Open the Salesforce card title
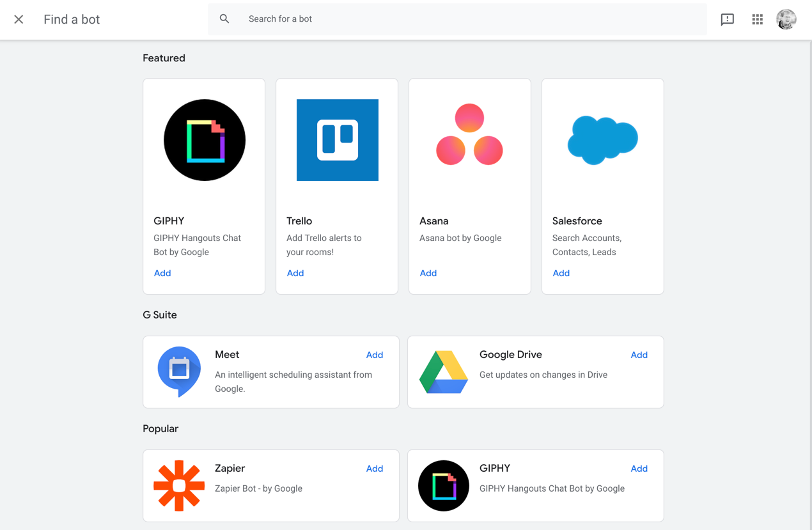 point(577,221)
